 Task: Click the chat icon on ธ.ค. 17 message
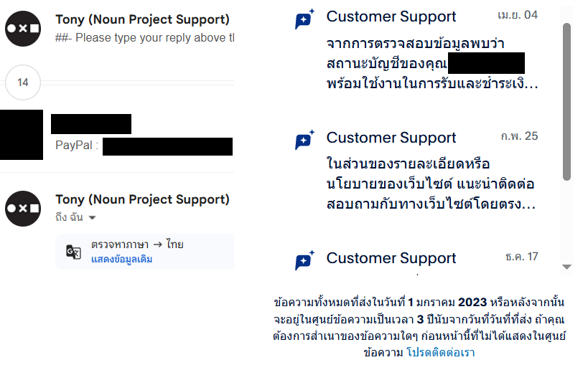[304, 260]
